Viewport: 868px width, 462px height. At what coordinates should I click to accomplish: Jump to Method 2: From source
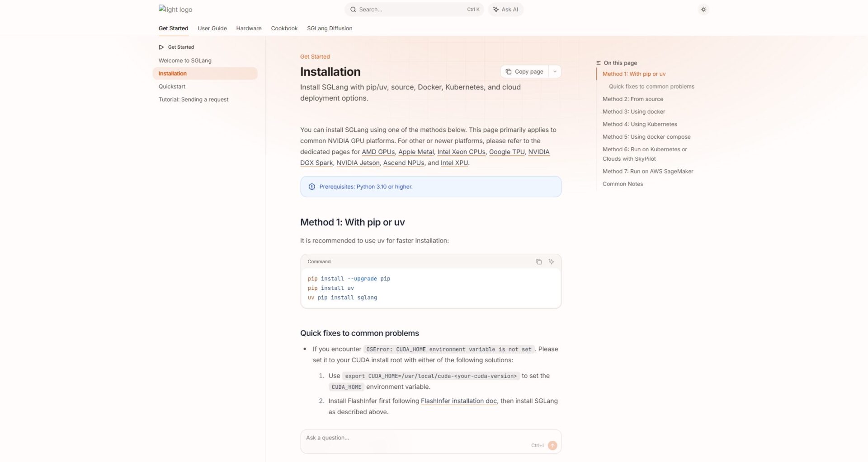pos(633,99)
